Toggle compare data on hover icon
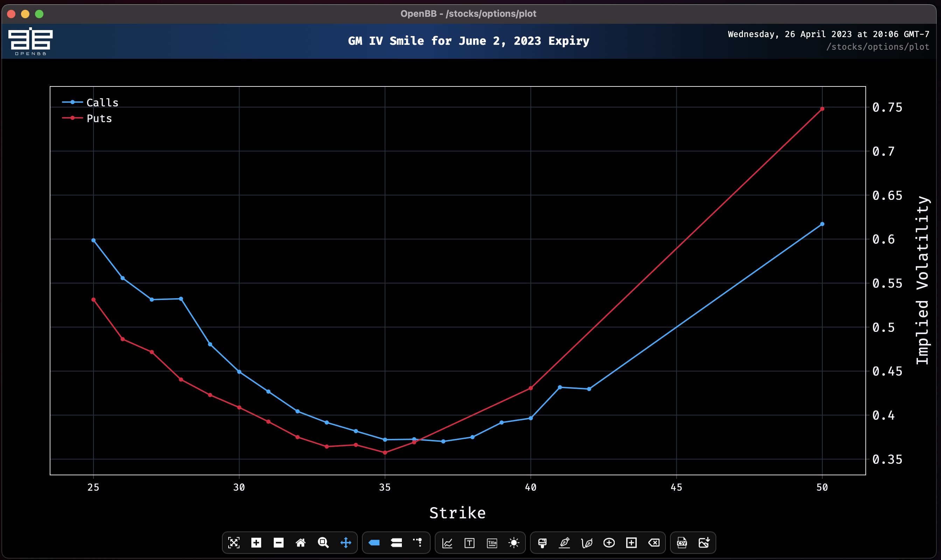The width and height of the screenshot is (941, 560). pos(396,542)
